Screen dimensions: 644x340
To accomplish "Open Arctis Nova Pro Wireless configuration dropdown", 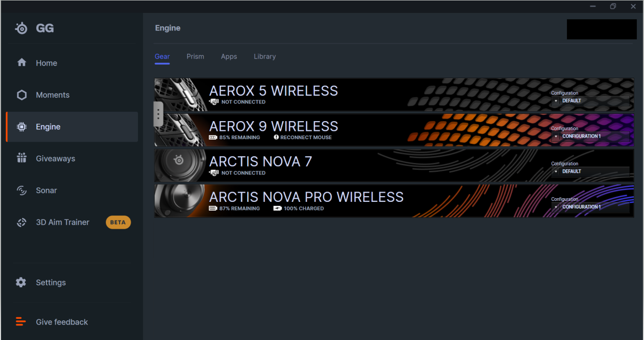I will [591, 207].
